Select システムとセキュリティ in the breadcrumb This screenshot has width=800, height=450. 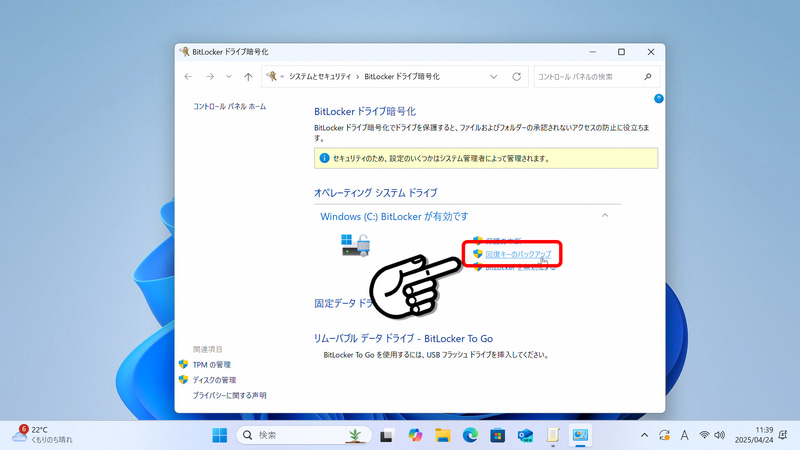(320, 77)
